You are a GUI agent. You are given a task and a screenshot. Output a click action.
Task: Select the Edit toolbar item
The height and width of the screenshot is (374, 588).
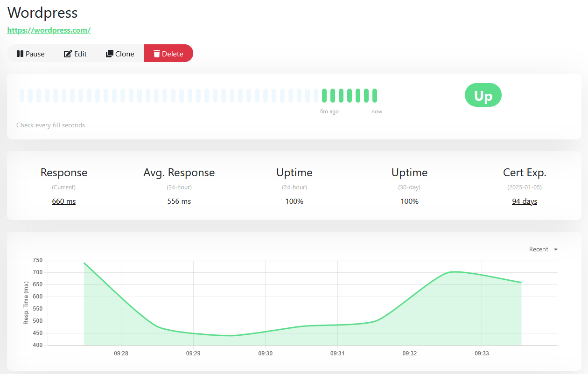[x=75, y=53]
